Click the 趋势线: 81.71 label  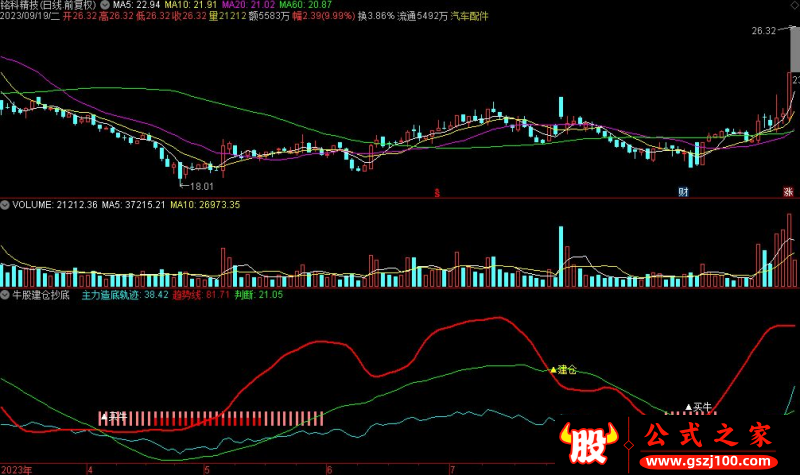pos(201,295)
